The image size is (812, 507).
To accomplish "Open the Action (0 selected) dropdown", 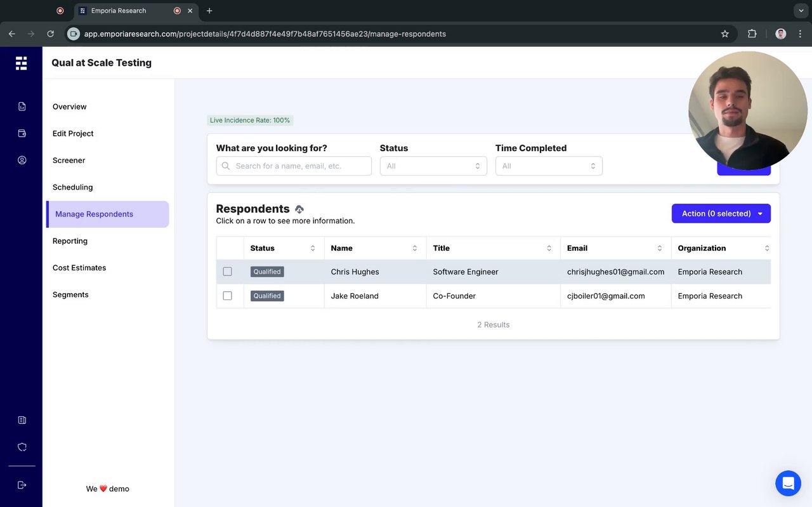I will coord(721,214).
